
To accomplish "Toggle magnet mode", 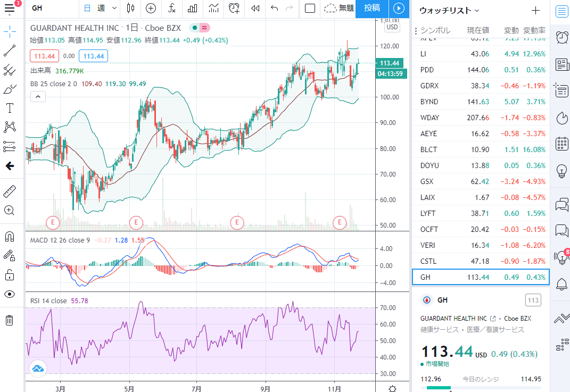I will click(10, 237).
